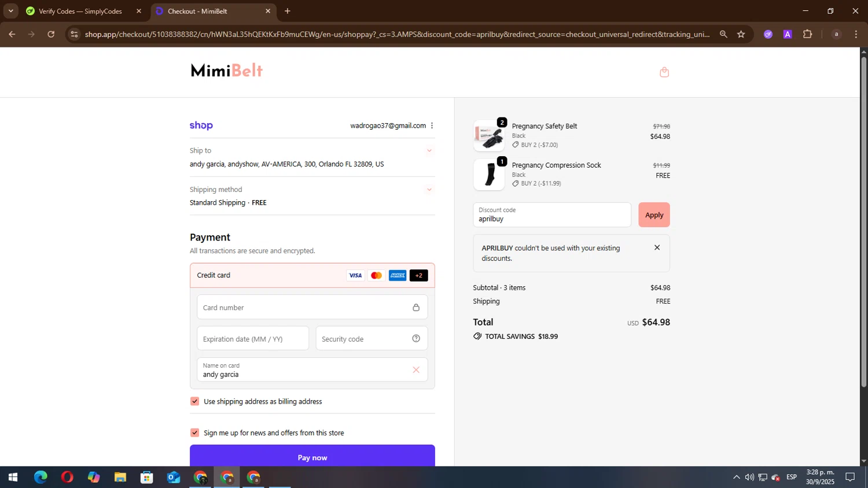Open Outlook from the taskbar

174,477
